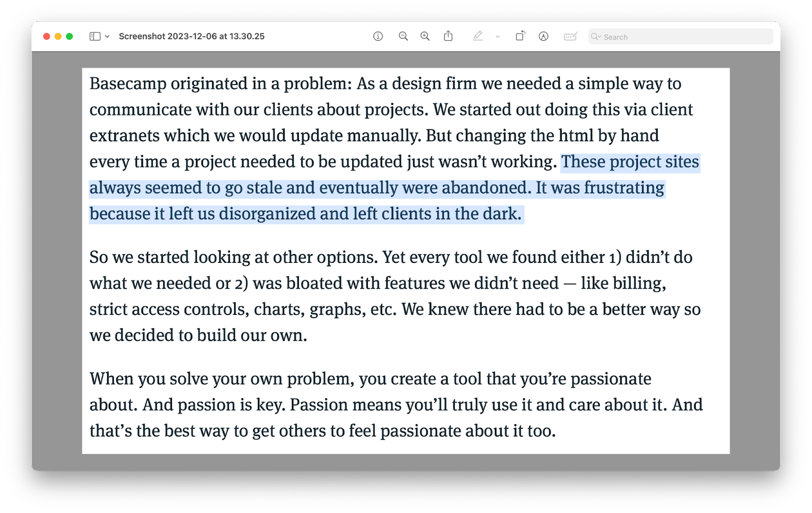Image resolution: width=812 pixels, height=513 pixels.
Task: Click the title Screenshot 2023-12-06 at 13.30.25
Action: point(190,36)
